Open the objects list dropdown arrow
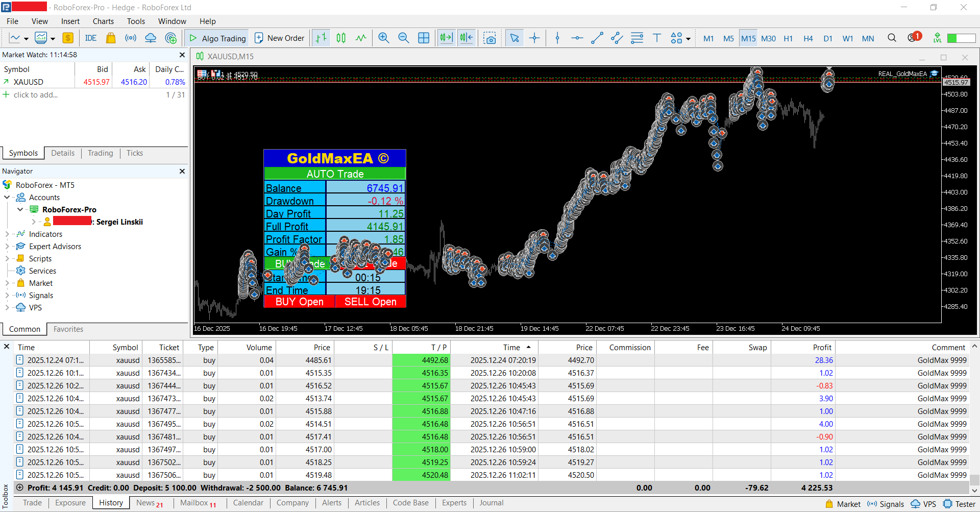Image resolution: width=980 pixels, height=512 pixels. click(688, 39)
